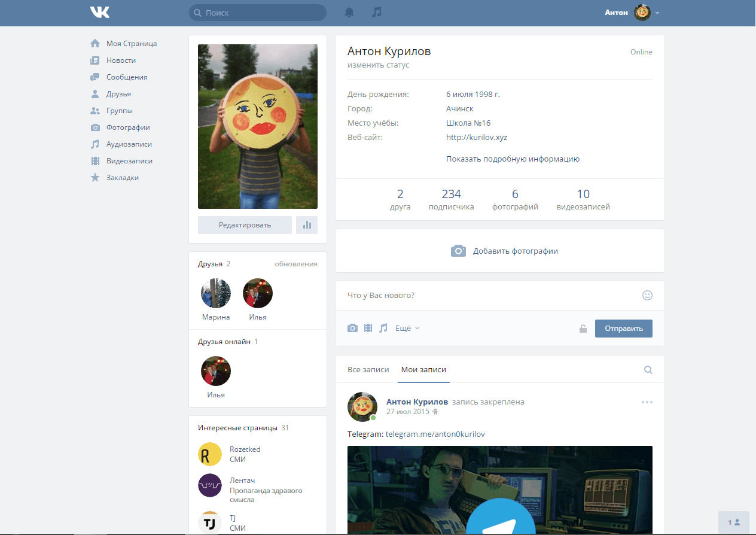756x535 pixels.
Task: Open Новости in the left menu
Action: pos(121,60)
